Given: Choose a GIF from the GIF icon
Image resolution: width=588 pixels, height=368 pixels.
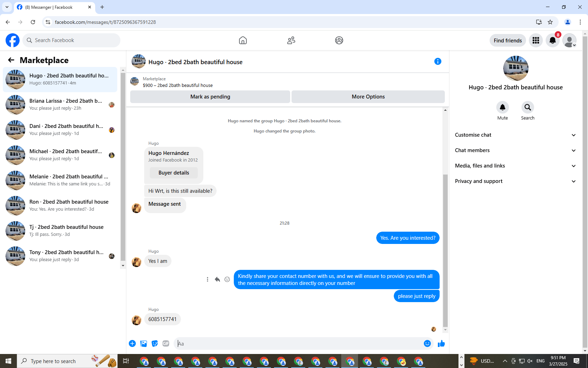Looking at the screenshot, I should [x=166, y=343].
